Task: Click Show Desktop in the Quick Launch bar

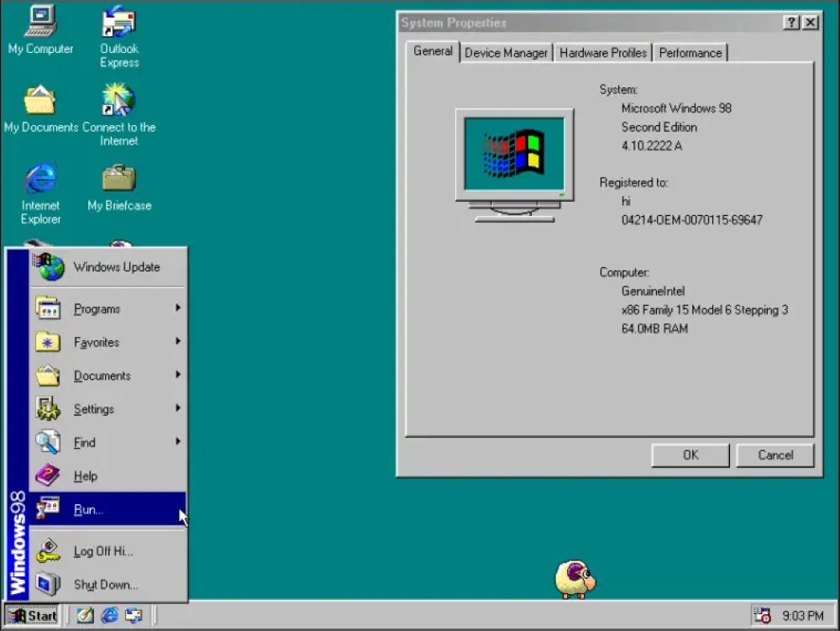Action: pyautogui.click(x=84, y=616)
